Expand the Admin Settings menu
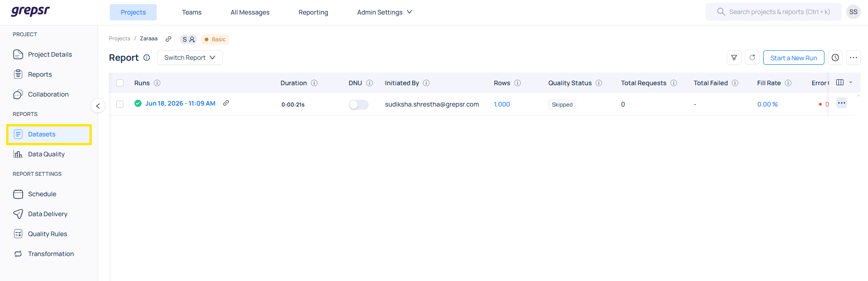868x281 pixels. [385, 12]
